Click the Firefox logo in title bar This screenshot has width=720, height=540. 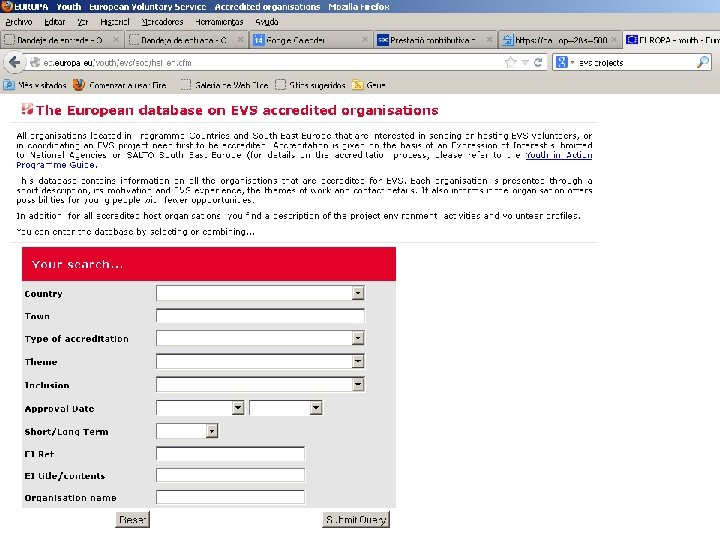pyautogui.click(x=7, y=6)
